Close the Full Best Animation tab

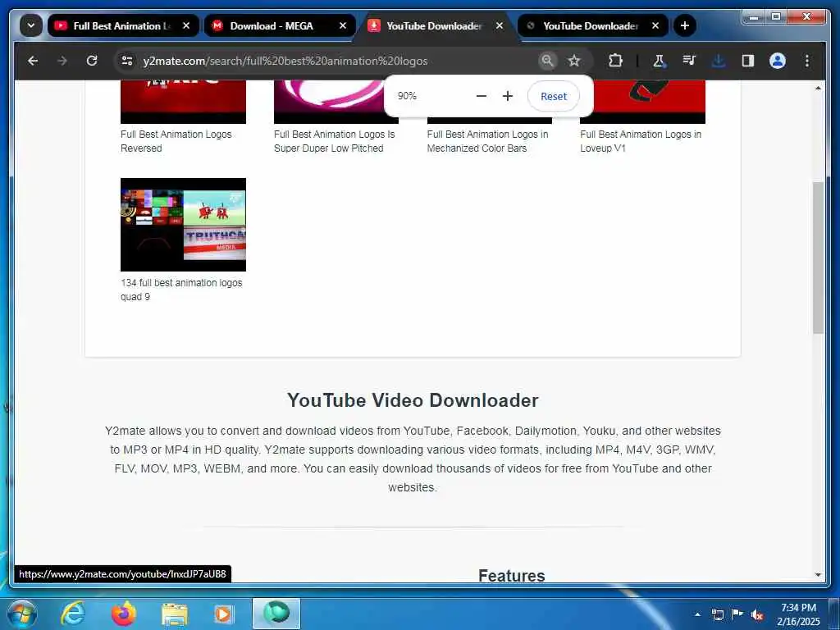point(186,25)
